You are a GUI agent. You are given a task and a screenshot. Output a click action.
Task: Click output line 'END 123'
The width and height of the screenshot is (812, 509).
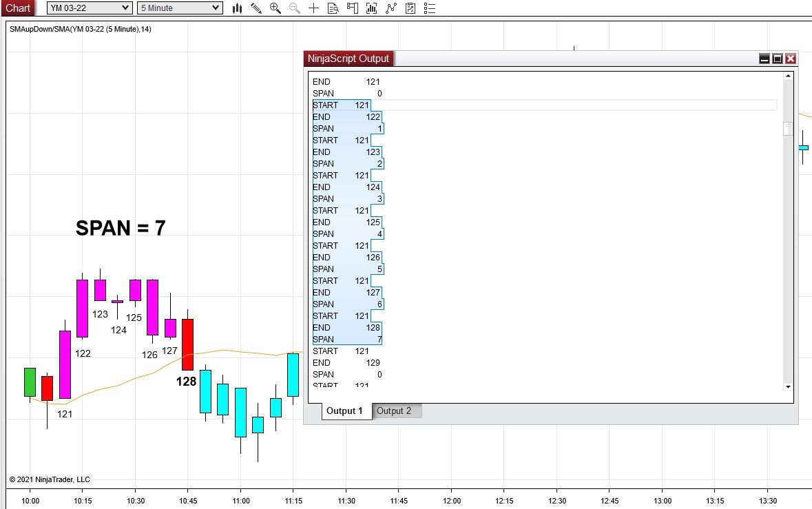point(346,152)
